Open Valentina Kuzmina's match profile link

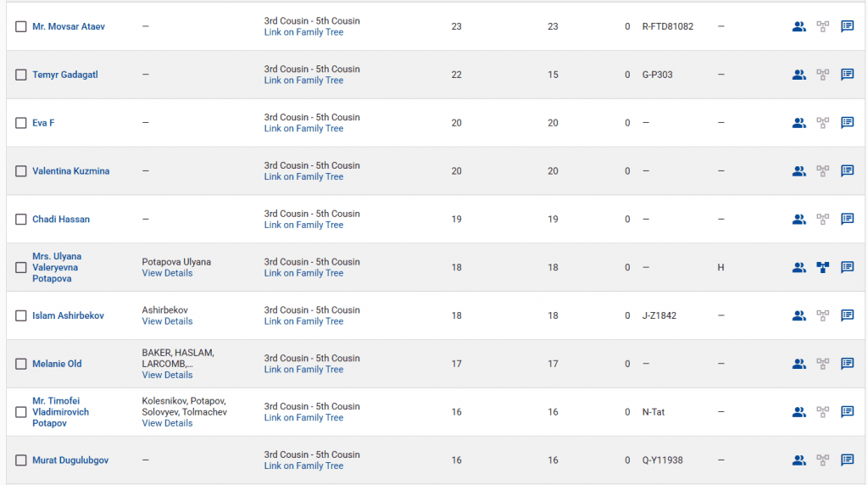[70, 171]
